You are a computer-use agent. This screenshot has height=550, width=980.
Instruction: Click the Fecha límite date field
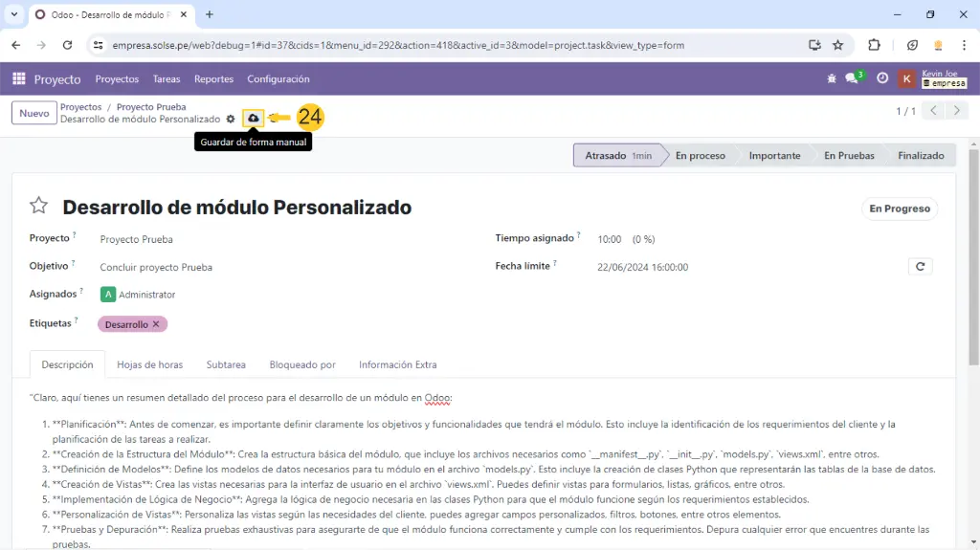[642, 268]
